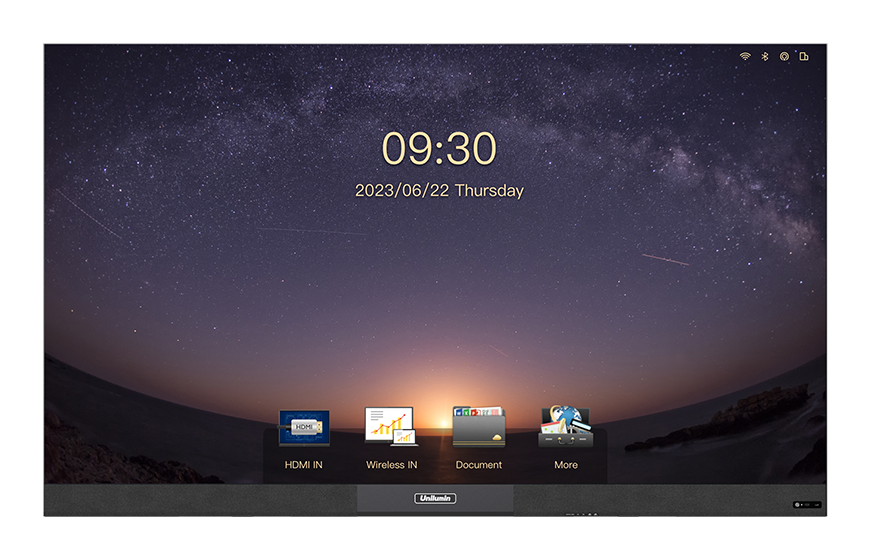Click the small pill control at bottom right
This screenshot has width=870, height=556.
(807, 505)
